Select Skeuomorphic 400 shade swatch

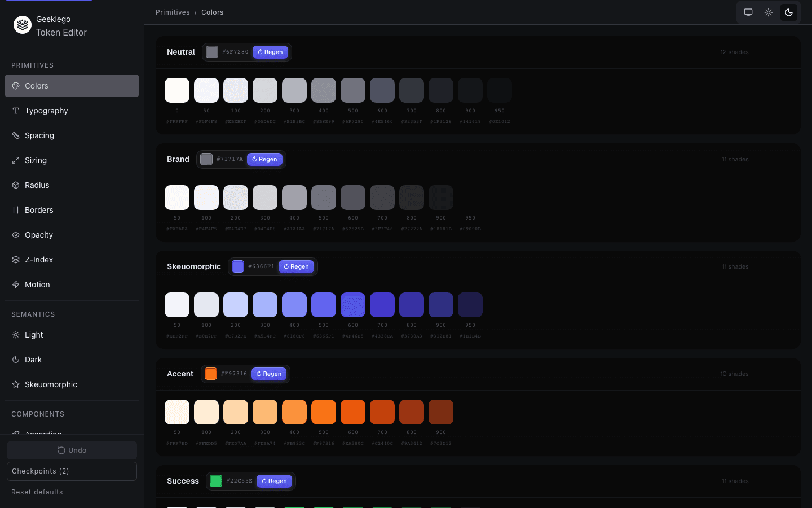(x=294, y=305)
